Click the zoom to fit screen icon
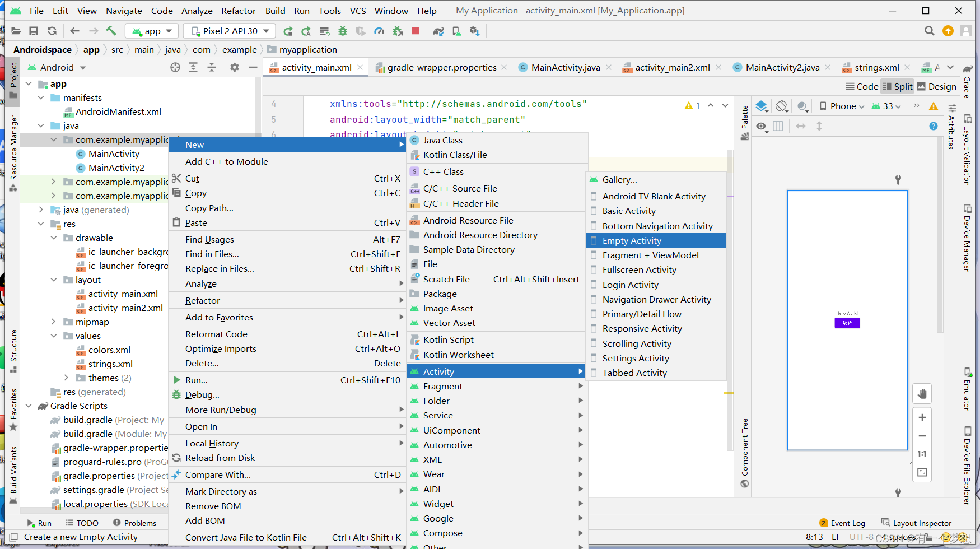The image size is (980, 549). pos(922,472)
